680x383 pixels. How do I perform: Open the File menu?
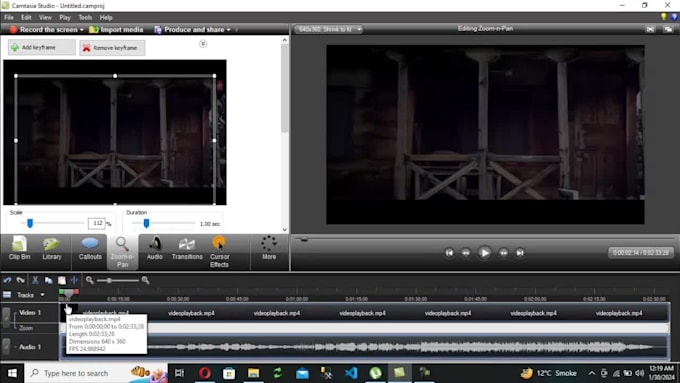(9, 17)
